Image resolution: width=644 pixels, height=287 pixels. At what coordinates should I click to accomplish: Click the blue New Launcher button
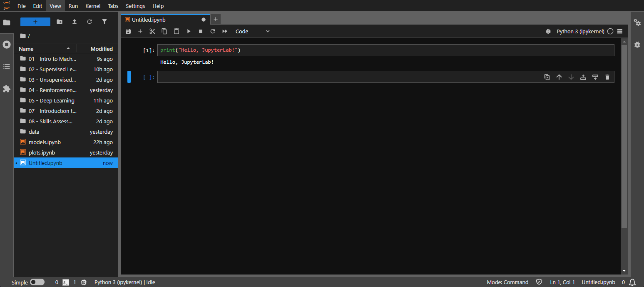point(35,21)
